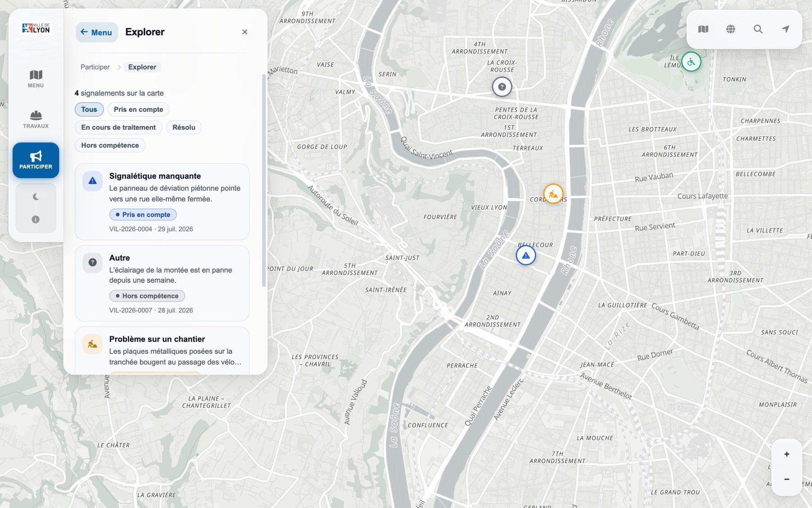Viewport: 812px width, 508px height.
Task: Filter reports by Résolu status
Action: (x=184, y=127)
